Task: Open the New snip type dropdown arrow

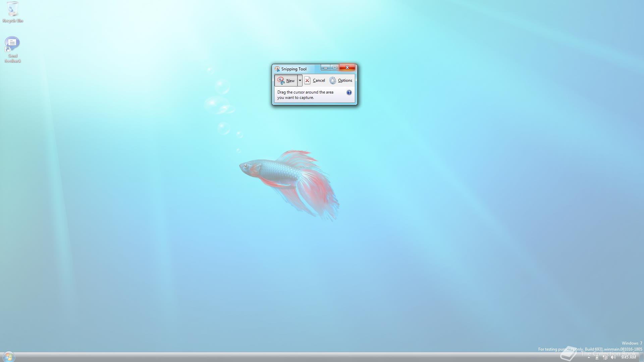Action: pos(300,80)
